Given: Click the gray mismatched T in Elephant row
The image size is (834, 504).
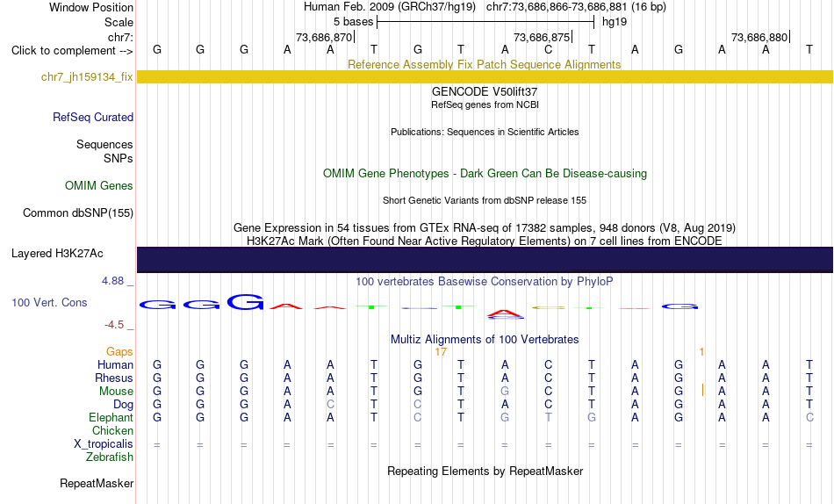Looking at the screenshot, I should click(x=549, y=417).
